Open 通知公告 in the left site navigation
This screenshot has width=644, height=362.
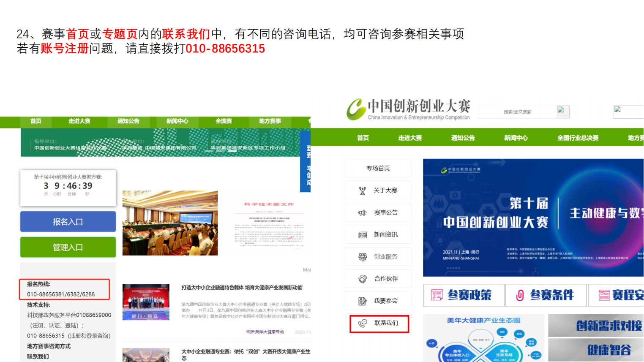128,121
